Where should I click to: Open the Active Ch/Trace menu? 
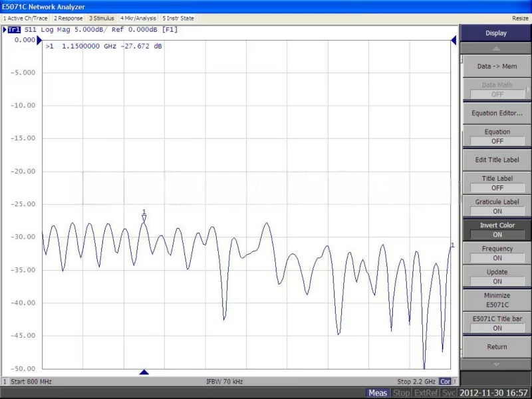point(25,18)
